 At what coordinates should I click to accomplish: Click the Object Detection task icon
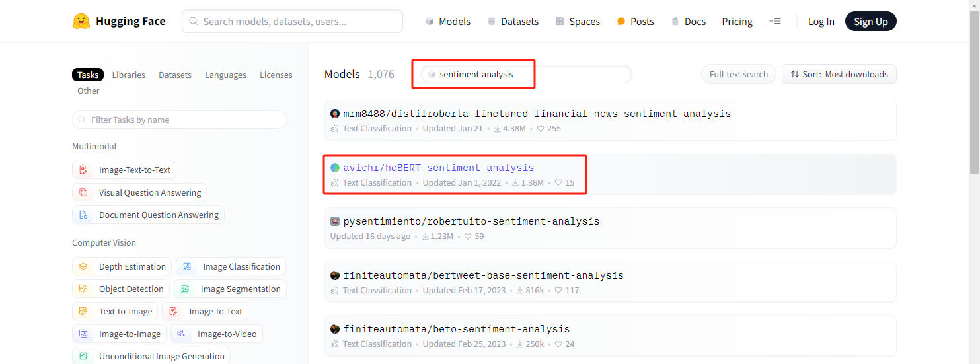click(x=83, y=289)
